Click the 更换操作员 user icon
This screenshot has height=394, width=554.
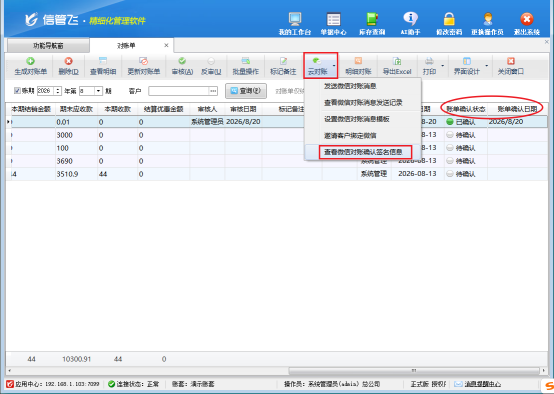point(488,19)
